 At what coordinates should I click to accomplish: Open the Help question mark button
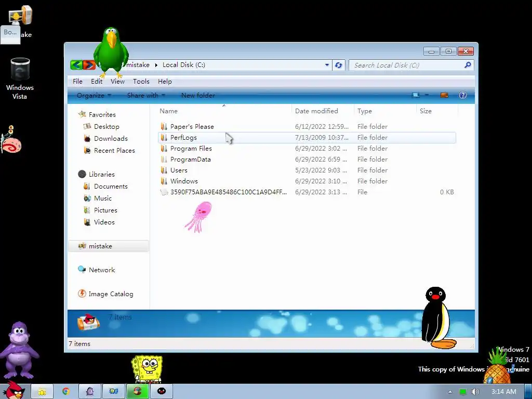click(463, 96)
